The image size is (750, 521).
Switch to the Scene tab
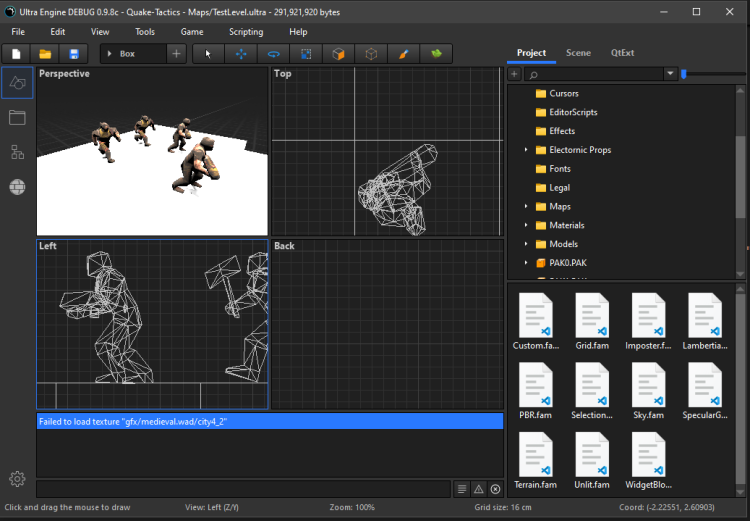578,53
